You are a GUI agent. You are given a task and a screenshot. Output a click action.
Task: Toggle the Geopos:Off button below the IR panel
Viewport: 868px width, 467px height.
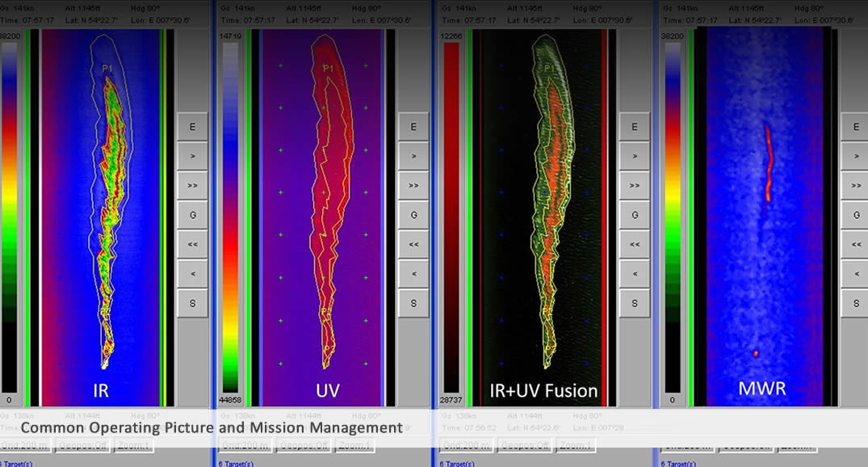click(83, 445)
